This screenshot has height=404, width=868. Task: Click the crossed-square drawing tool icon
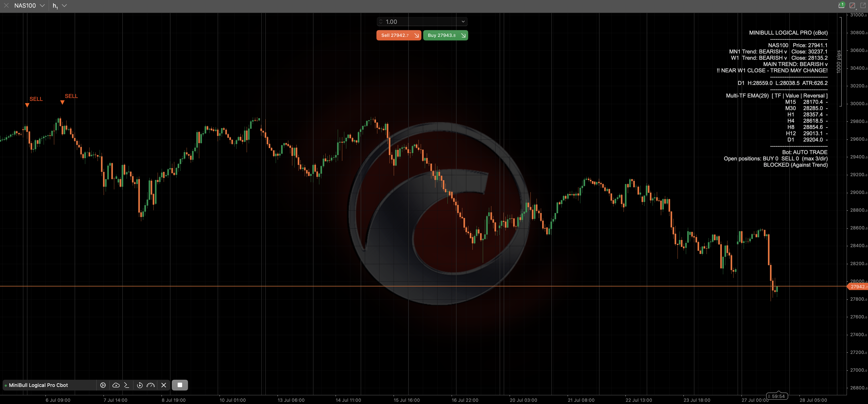point(852,5)
